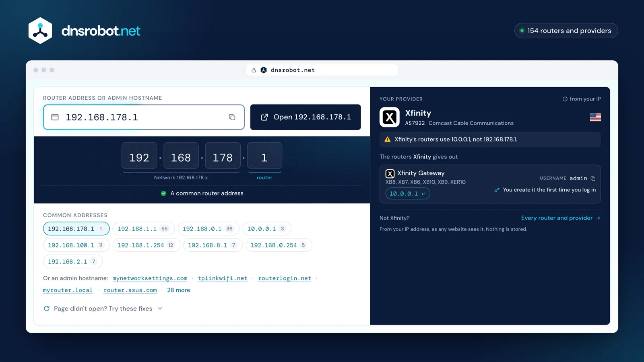
Task: Open the tplinkwifi.net hostname link
Action: [223, 278]
